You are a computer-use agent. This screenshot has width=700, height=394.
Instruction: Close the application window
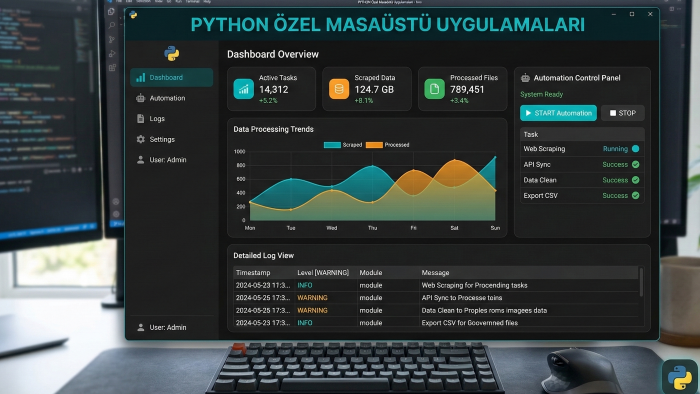(650, 14)
